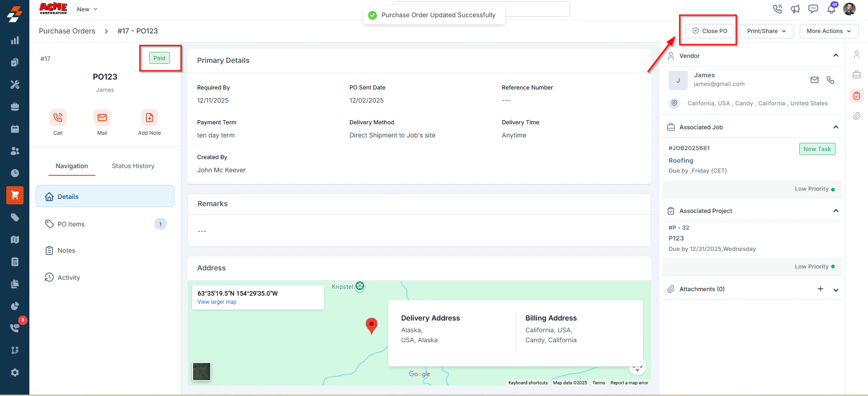Open the user profile avatar

849,9
